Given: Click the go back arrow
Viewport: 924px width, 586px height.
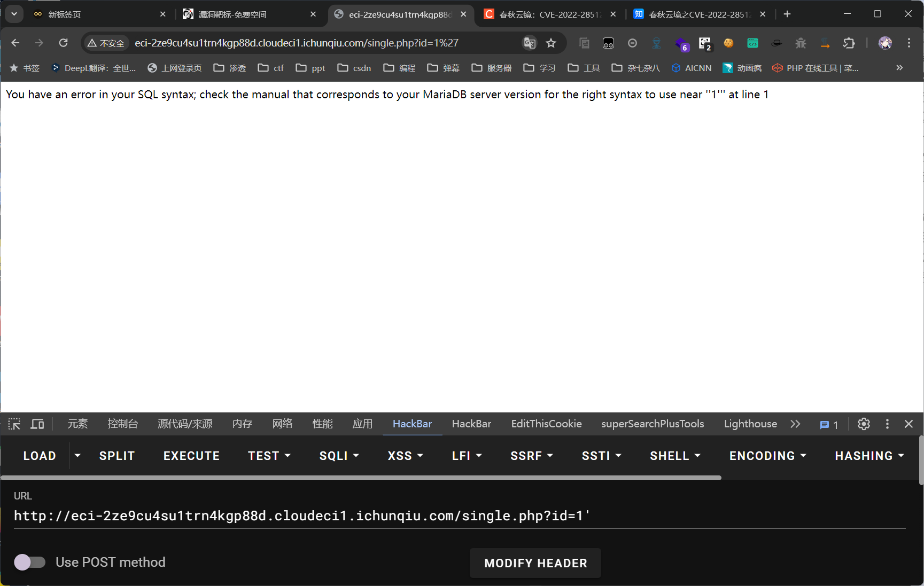Looking at the screenshot, I should tap(15, 43).
